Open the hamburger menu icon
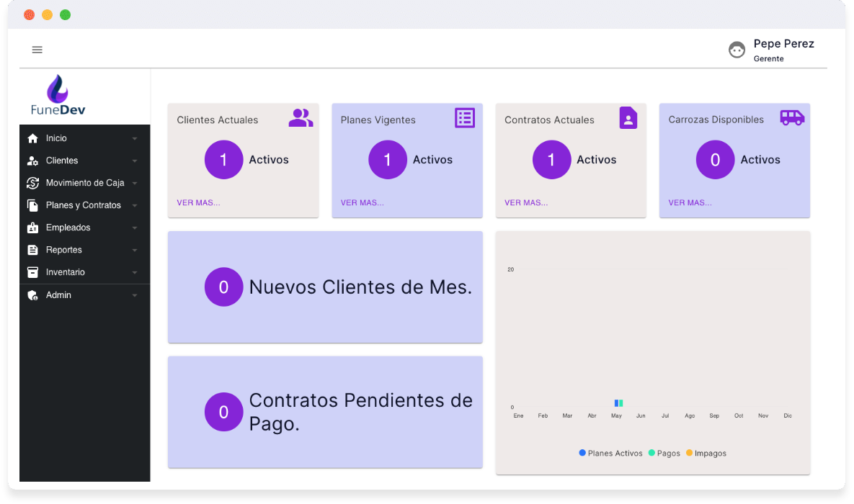Image resolution: width=854 pixels, height=504 pixels. pos(37,50)
